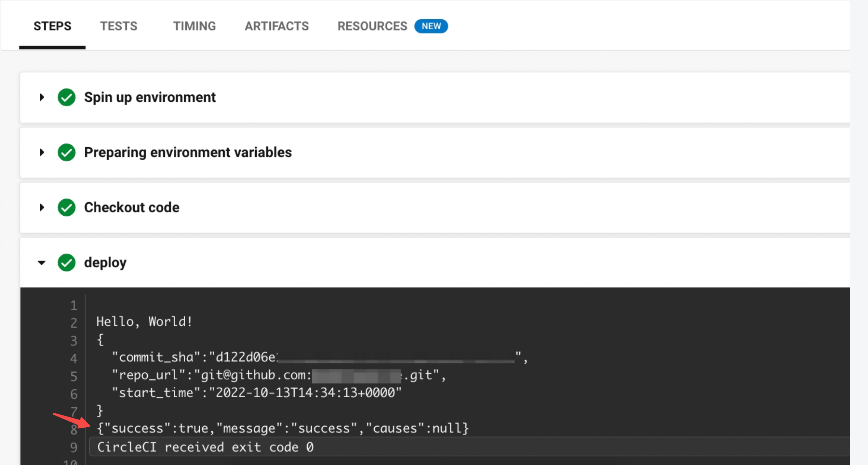Viewport: 868px width, 465px height.
Task: Click green checkmark beside Spin up environment
Action: coord(66,97)
